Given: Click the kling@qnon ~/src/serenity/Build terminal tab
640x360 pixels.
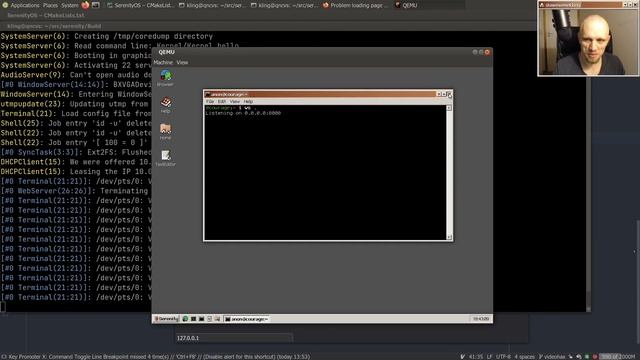Looking at the screenshot, I should click(x=54, y=26).
